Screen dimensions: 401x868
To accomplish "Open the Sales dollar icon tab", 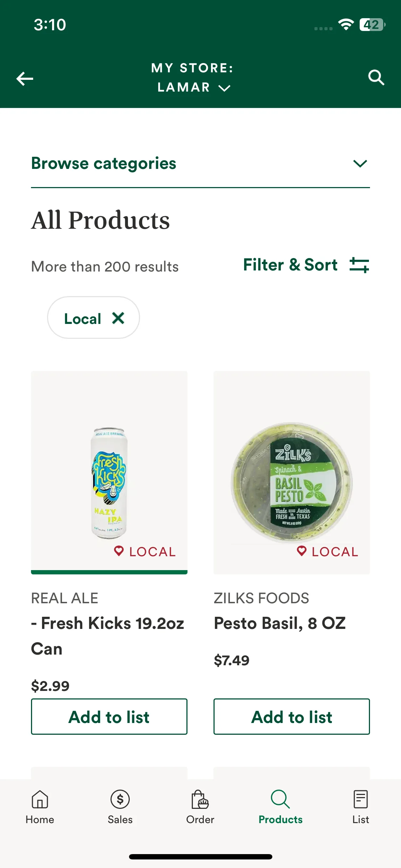I will tap(120, 799).
